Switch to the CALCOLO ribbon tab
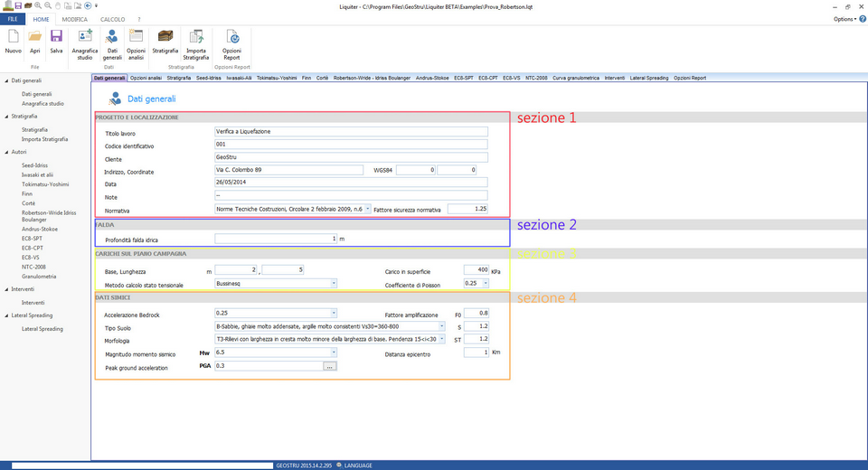The height and width of the screenshot is (470, 868). [112, 19]
